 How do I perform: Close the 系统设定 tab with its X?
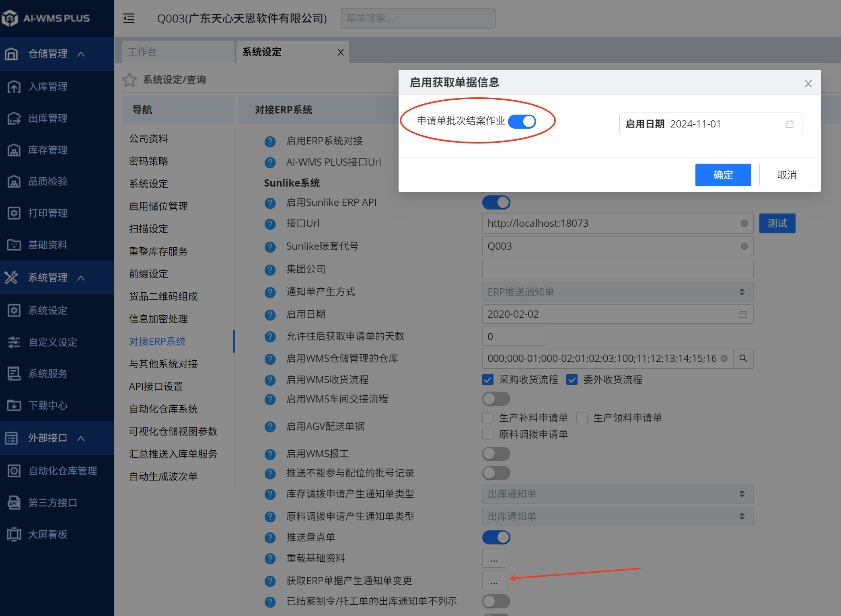[341, 52]
